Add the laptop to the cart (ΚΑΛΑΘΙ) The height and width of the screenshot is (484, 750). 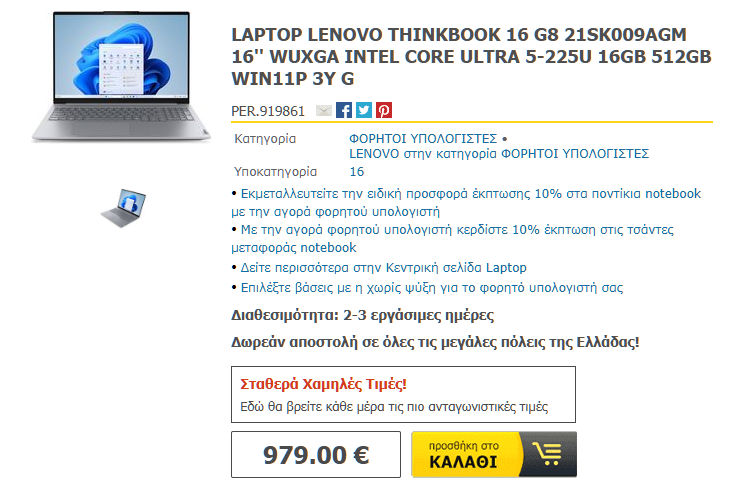pyautogui.click(x=494, y=454)
